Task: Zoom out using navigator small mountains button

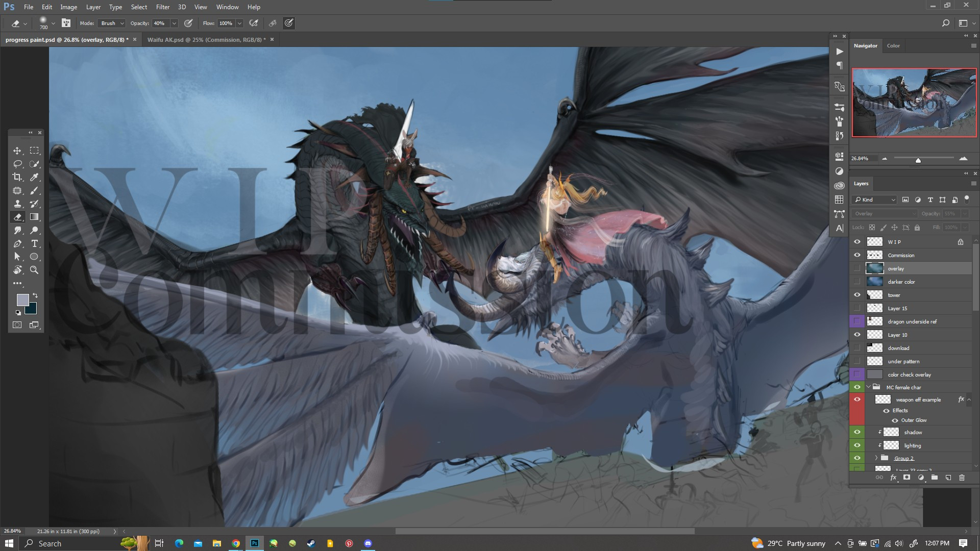Action: (x=885, y=159)
